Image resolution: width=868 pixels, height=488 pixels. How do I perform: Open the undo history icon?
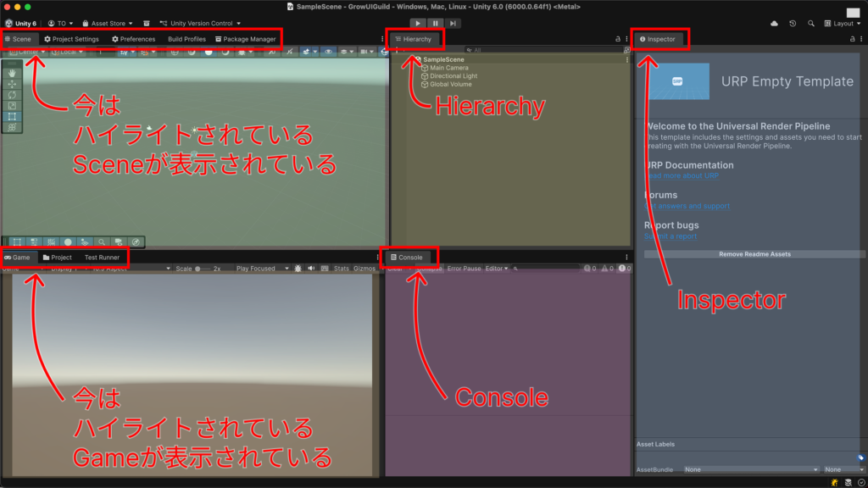793,24
